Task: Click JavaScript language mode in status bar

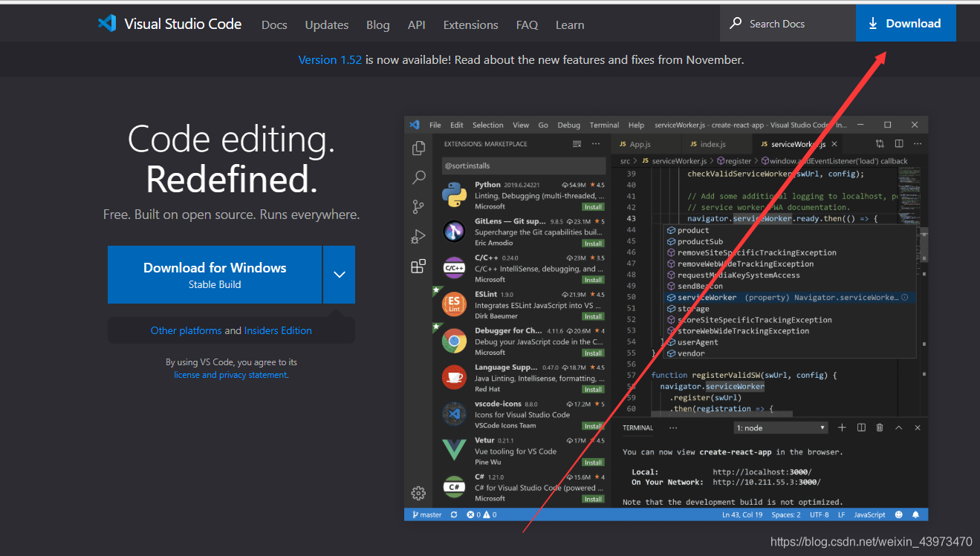Action: [869, 514]
